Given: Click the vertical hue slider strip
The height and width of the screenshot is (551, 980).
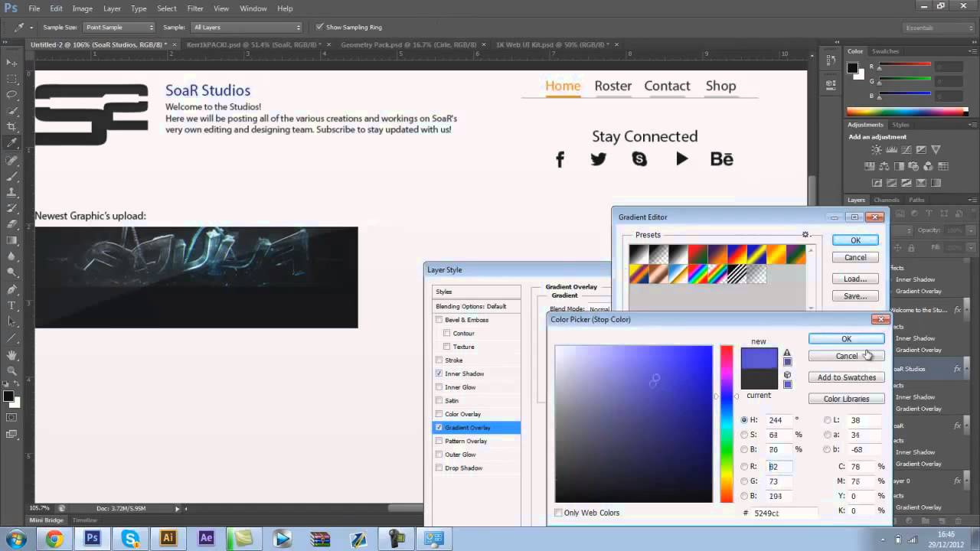Looking at the screenshot, I should pyautogui.click(x=726, y=424).
